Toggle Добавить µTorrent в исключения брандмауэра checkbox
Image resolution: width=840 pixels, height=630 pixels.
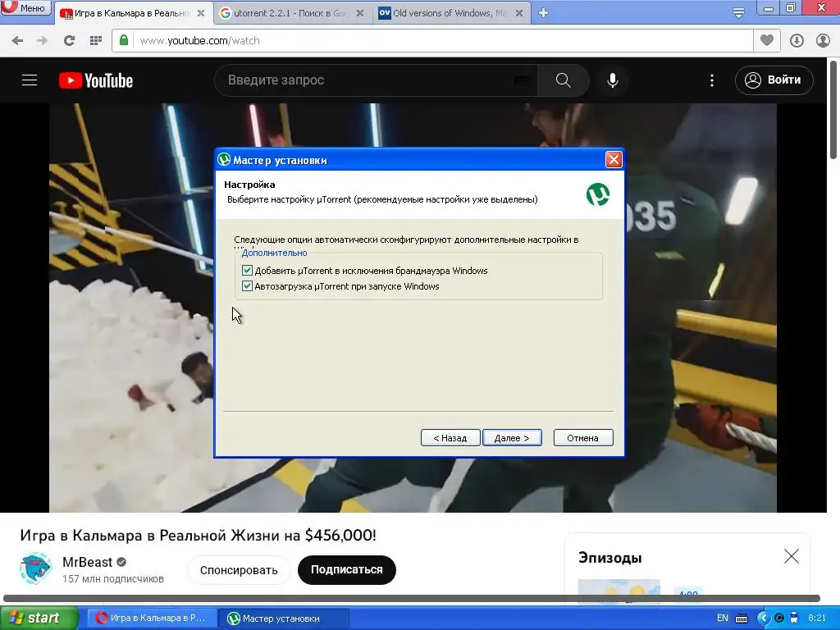tap(247, 271)
